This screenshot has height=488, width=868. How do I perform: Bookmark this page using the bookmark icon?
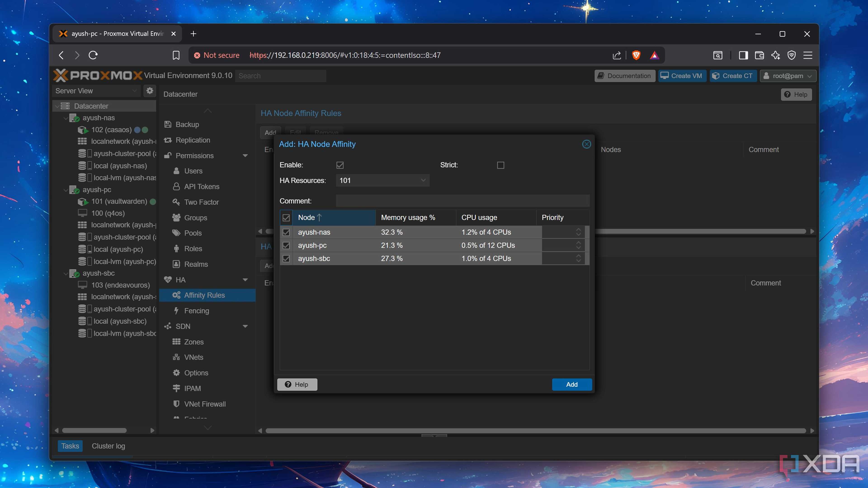(x=176, y=55)
